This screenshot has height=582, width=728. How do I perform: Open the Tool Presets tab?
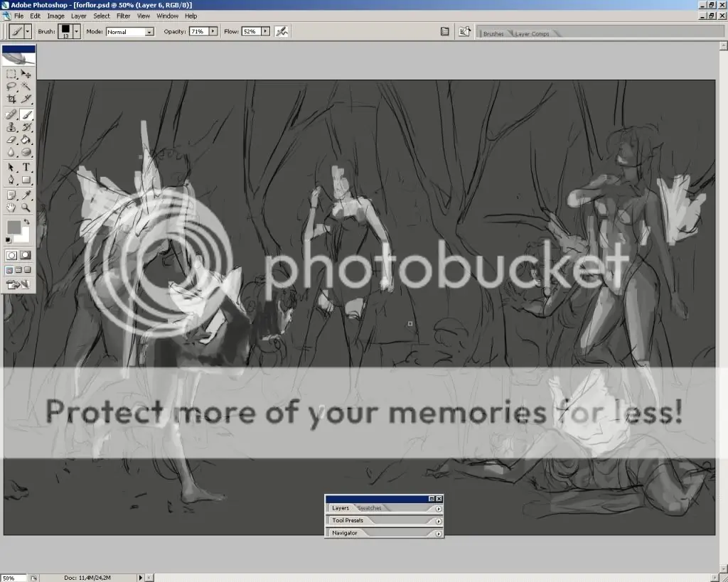click(348, 521)
